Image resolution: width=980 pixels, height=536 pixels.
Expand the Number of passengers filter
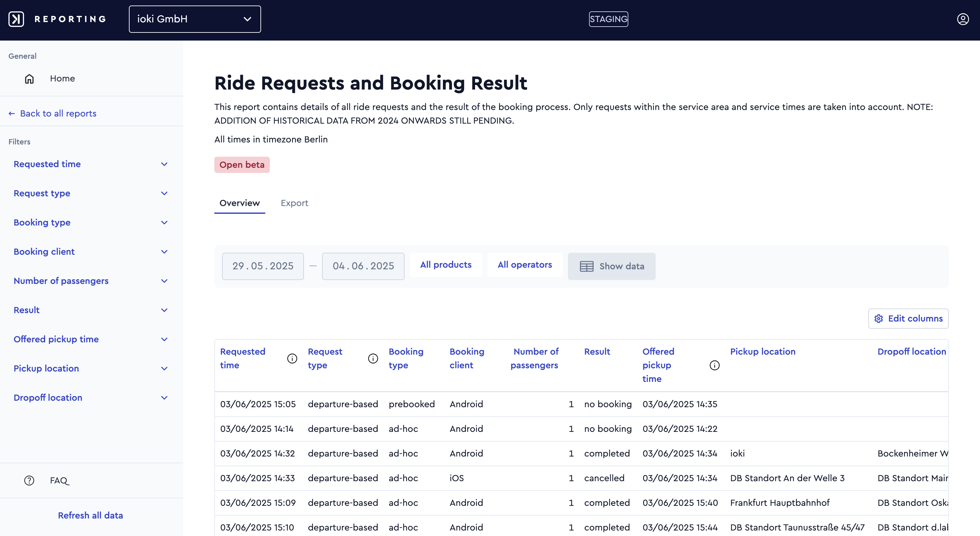coord(91,281)
